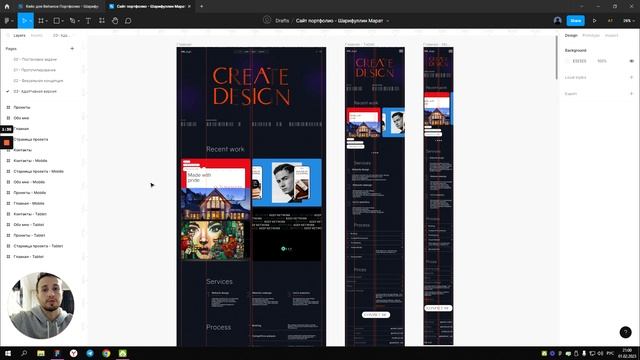The width and height of the screenshot is (640, 360).
Task: Switch to the Assets tab
Action: tap(37, 36)
